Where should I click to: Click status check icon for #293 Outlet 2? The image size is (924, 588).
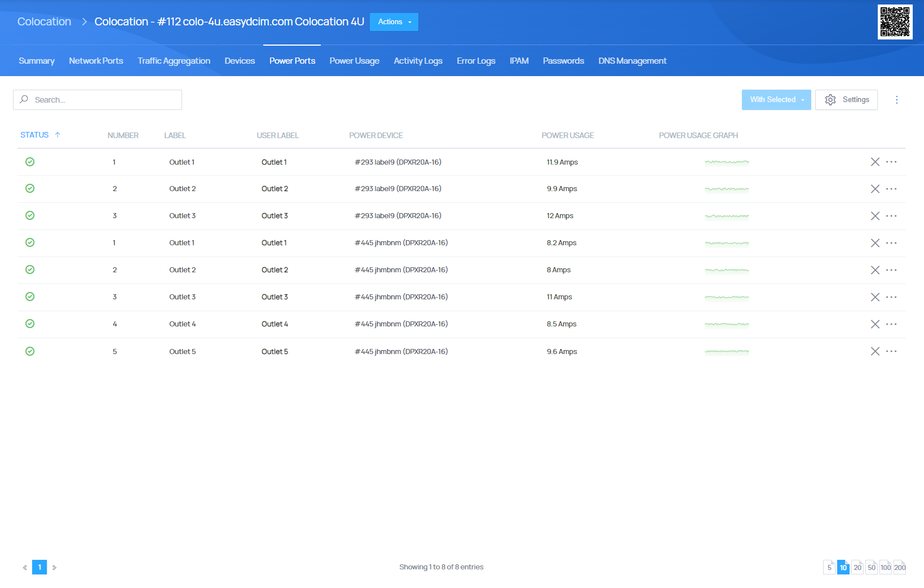click(30, 188)
